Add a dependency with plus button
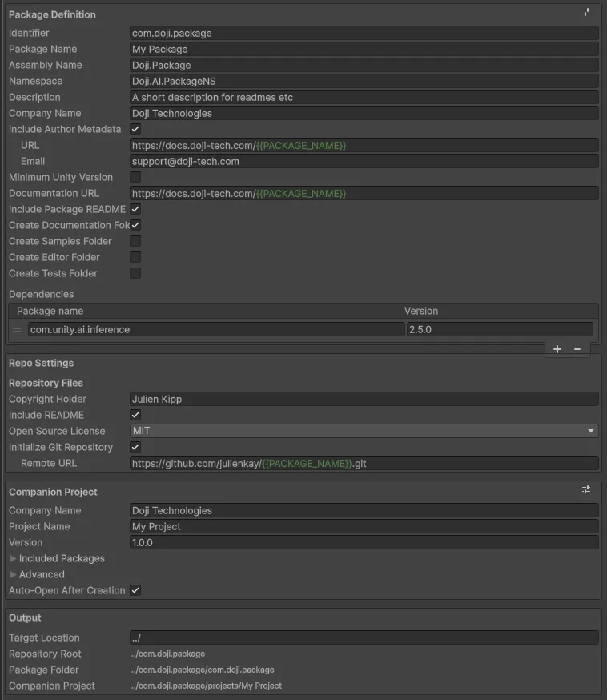 click(557, 349)
